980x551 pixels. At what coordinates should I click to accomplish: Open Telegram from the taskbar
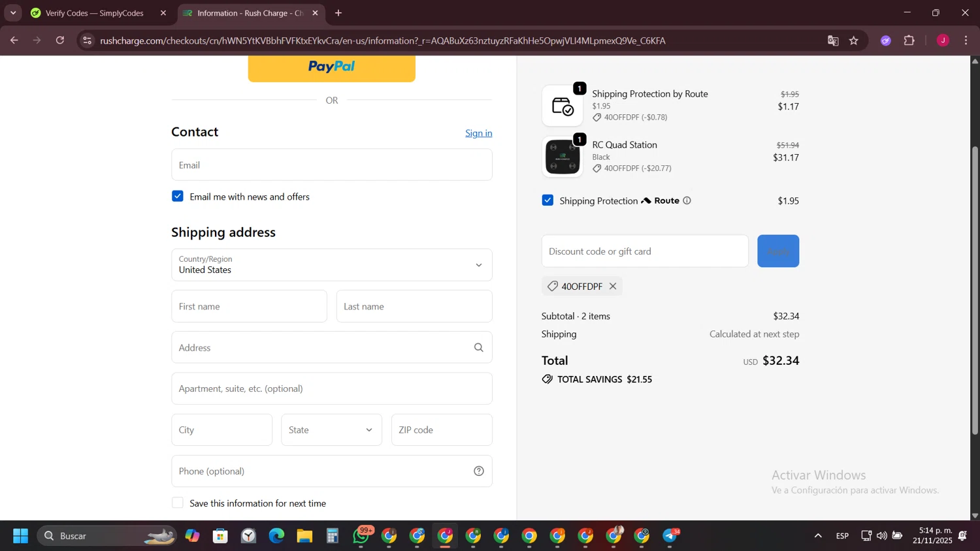pos(670,536)
